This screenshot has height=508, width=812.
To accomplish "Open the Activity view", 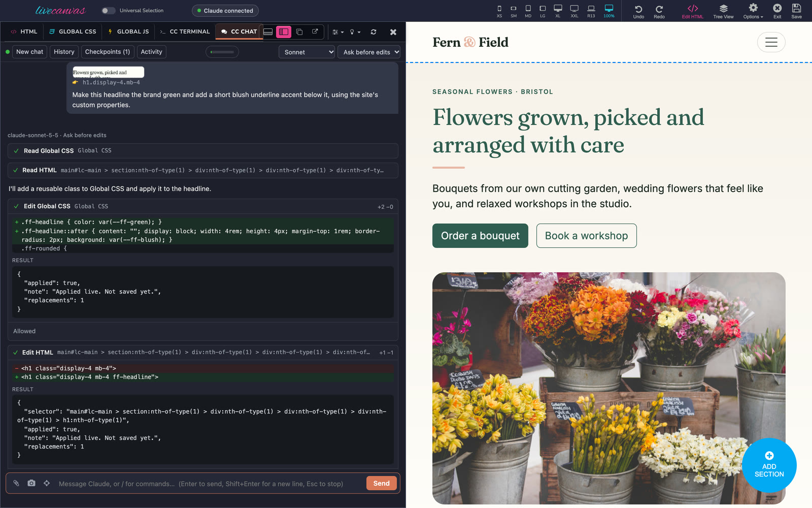I will pos(151,52).
